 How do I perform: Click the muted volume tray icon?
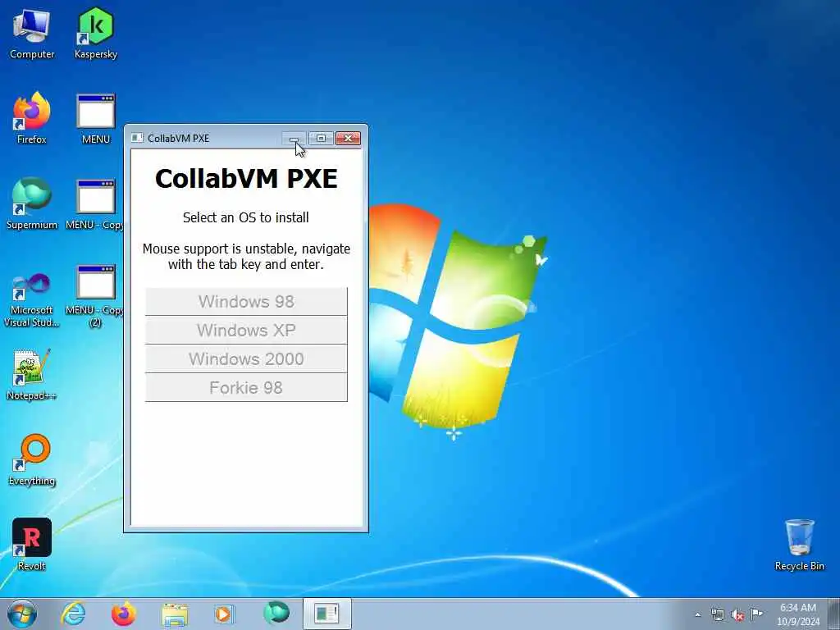[x=737, y=615]
